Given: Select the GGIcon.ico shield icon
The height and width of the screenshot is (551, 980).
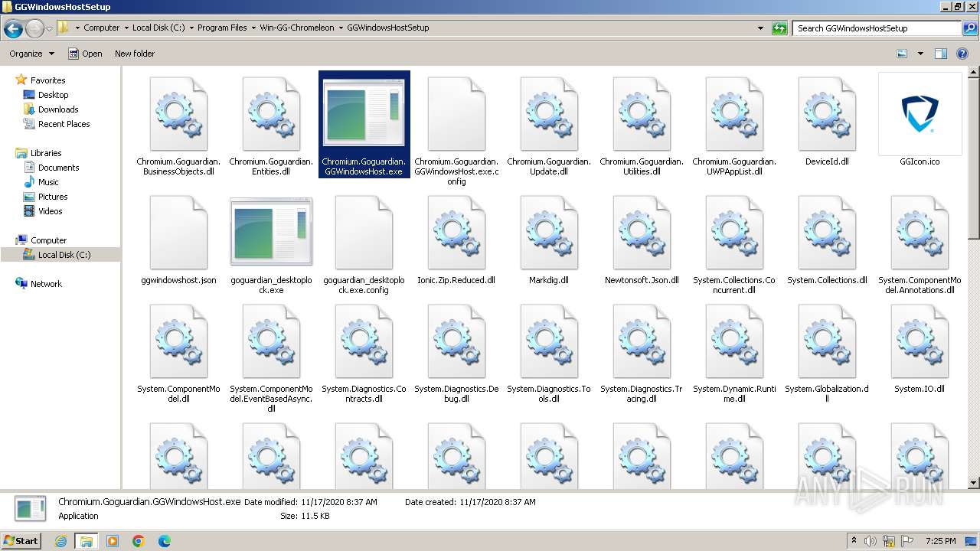Looking at the screenshot, I should coord(920,114).
